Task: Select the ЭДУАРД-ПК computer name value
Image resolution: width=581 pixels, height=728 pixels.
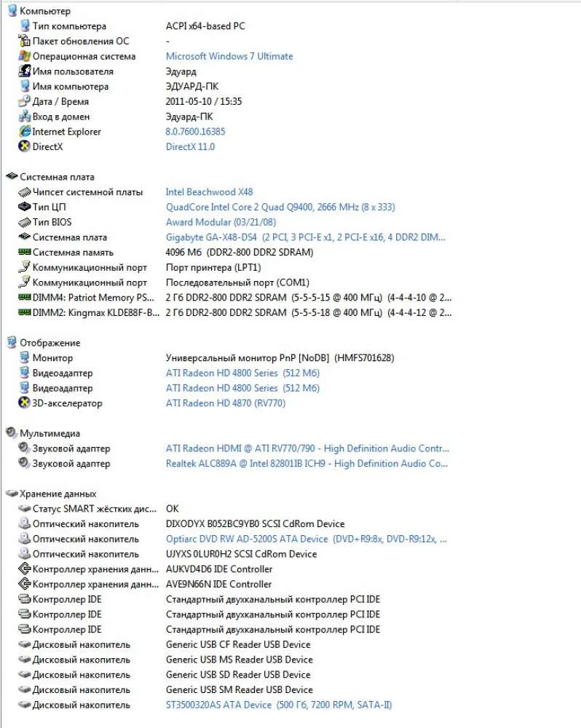Action: (192, 87)
